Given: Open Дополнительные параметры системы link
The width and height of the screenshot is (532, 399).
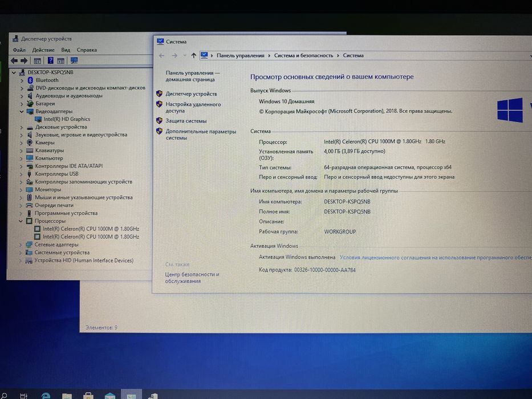Looking at the screenshot, I should coord(201,135).
